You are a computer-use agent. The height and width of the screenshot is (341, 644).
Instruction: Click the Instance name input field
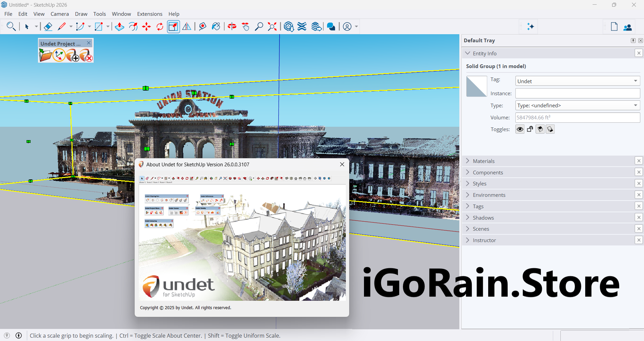[577, 93]
